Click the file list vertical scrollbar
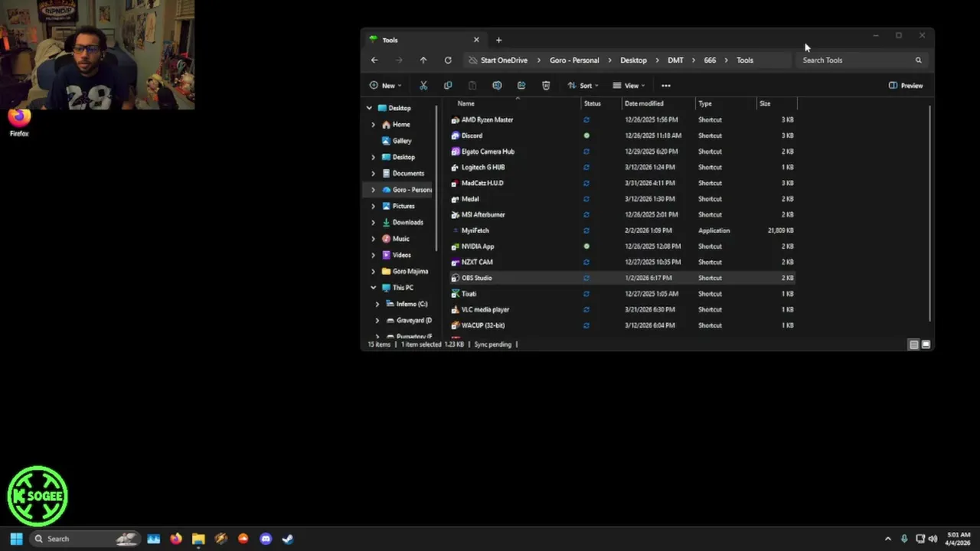This screenshot has height=551, width=980. click(930, 214)
